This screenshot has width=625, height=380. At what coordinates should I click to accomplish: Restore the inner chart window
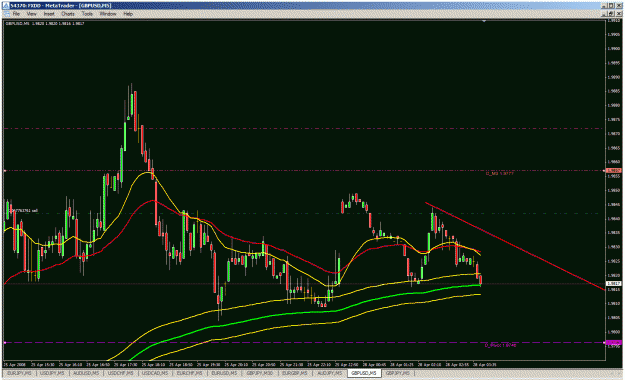click(x=611, y=14)
